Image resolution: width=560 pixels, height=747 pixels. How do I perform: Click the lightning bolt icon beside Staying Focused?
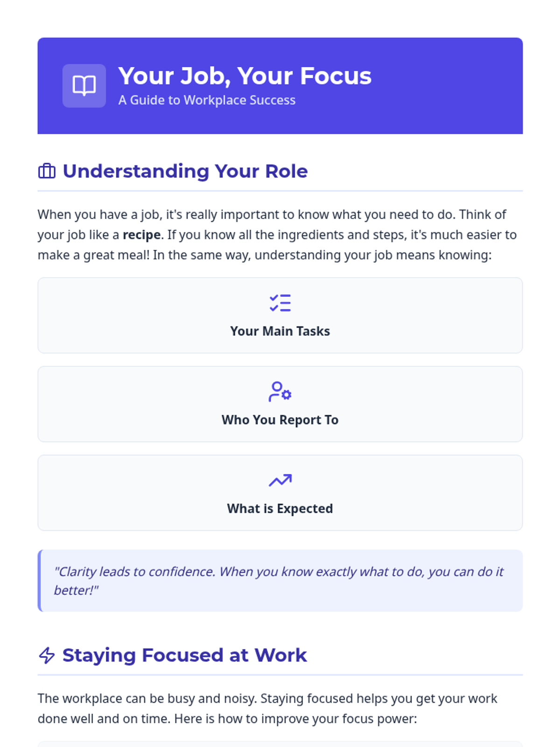[47, 655]
